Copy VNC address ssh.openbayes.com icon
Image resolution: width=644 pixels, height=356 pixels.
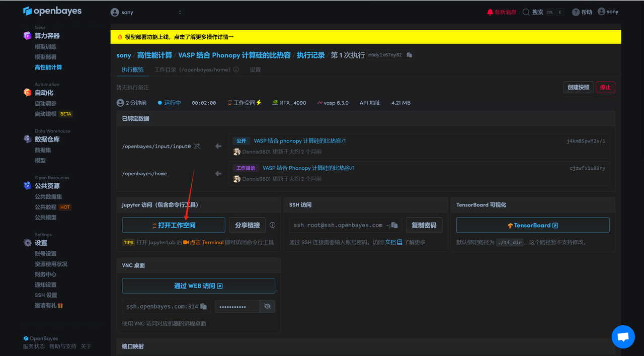(x=203, y=306)
